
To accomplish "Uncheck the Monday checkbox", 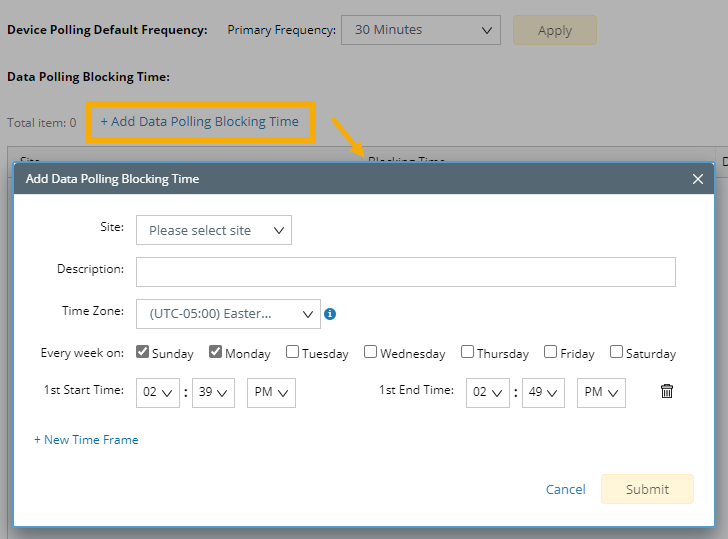I will pos(216,352).
